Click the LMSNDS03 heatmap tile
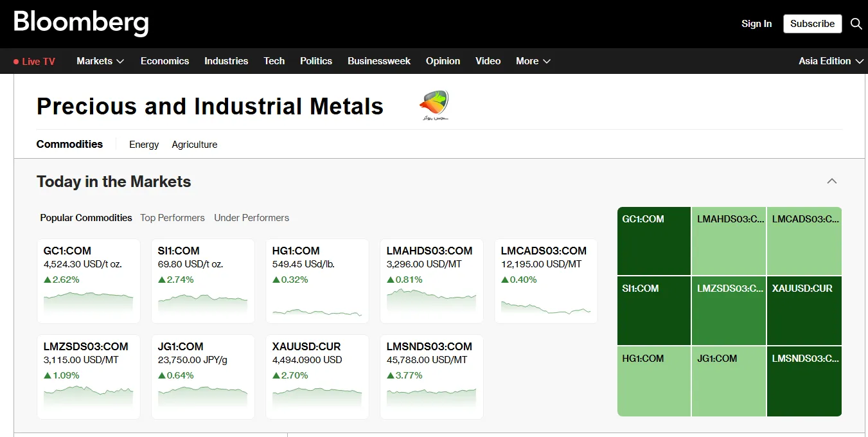 (x=804, y=381)
